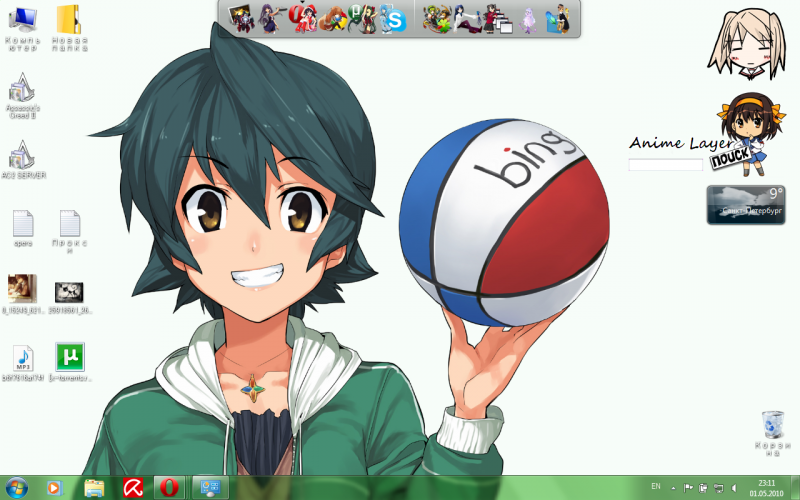Switch the EN input language indicator
This screenshot has height=500, width=800.
[656, 487]
